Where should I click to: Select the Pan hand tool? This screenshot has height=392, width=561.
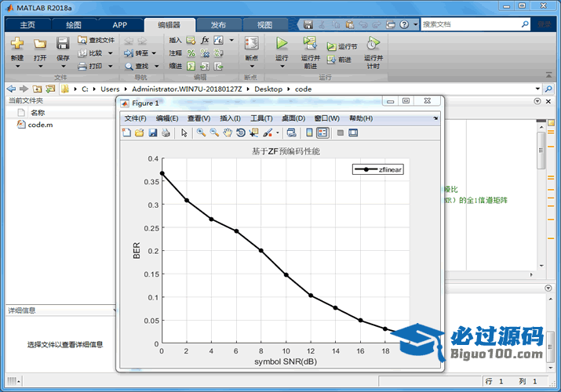pos(228,133)
